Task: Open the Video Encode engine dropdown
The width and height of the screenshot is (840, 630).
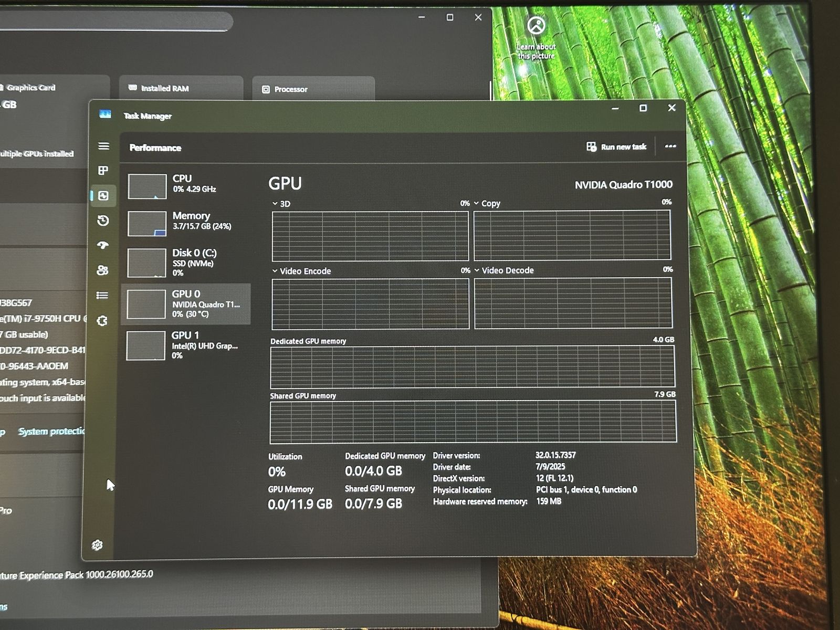Action: [275, 271]
